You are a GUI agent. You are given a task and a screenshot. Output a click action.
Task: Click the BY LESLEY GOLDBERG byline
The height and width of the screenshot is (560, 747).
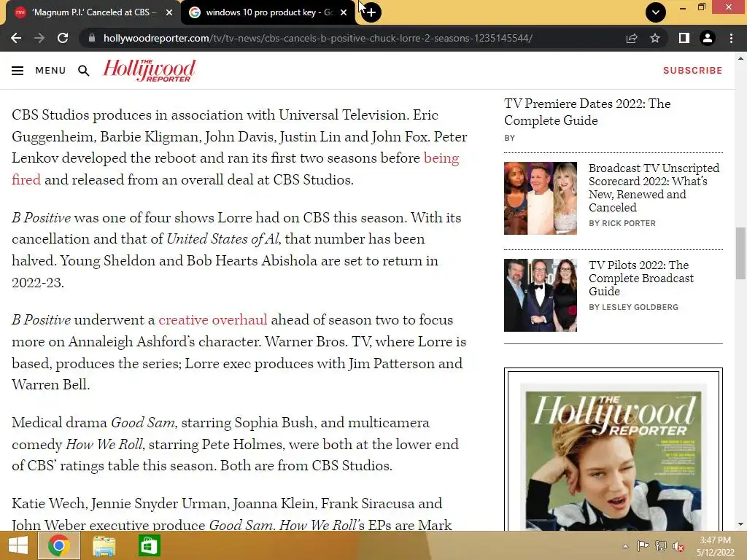click(633, 307)
